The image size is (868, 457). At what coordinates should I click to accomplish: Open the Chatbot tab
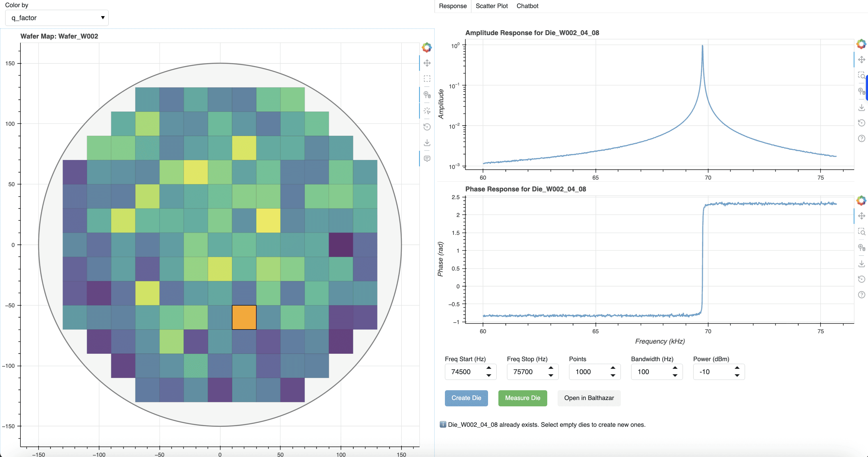coord(527,6)
